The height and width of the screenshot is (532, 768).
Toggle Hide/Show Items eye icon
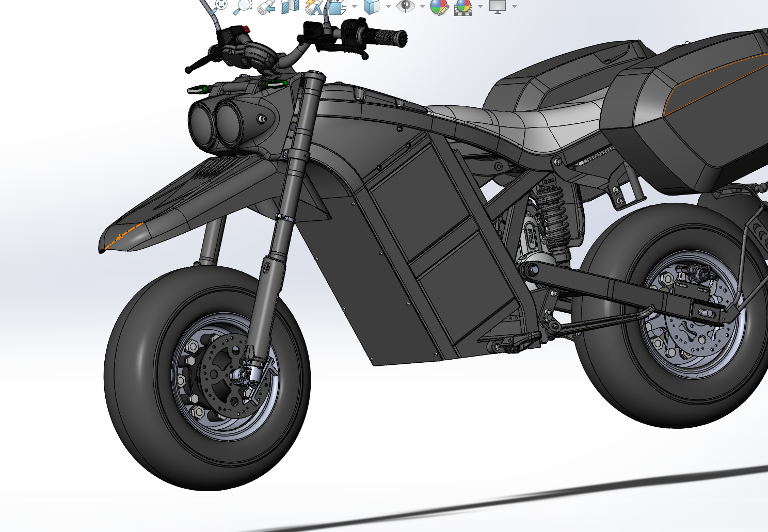click(406, 6)
